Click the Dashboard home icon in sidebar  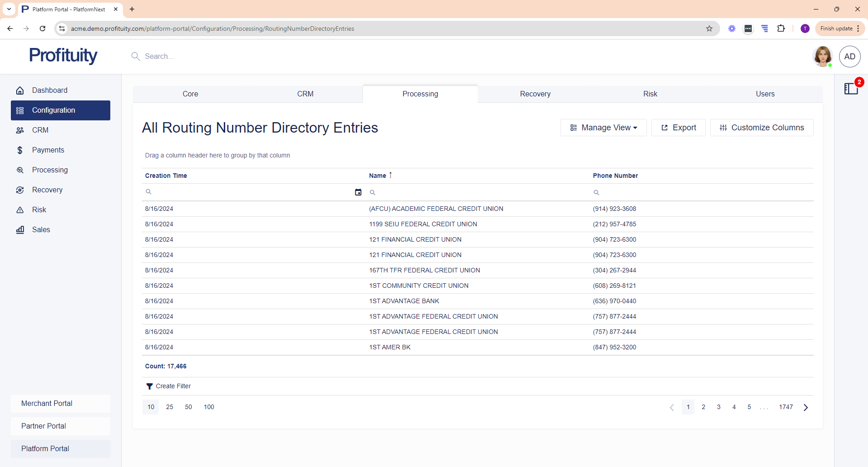tap(20, 91)
